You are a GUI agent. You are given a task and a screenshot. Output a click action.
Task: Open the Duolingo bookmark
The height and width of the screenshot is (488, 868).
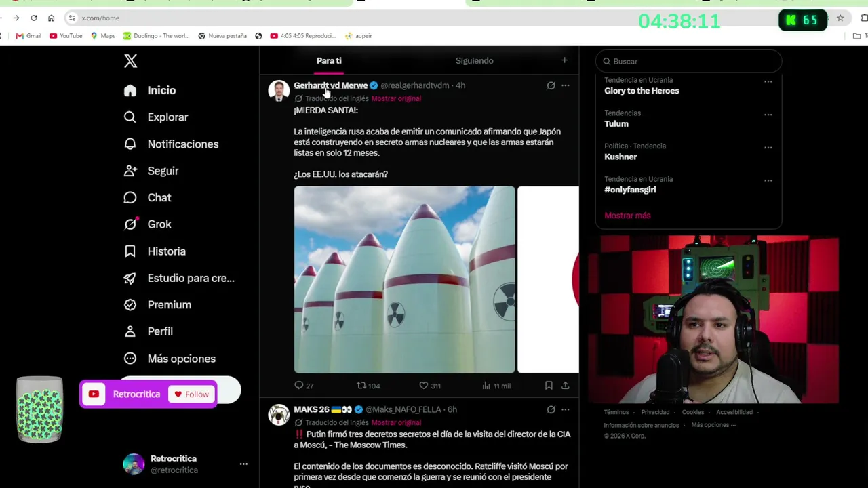point(156,36)
